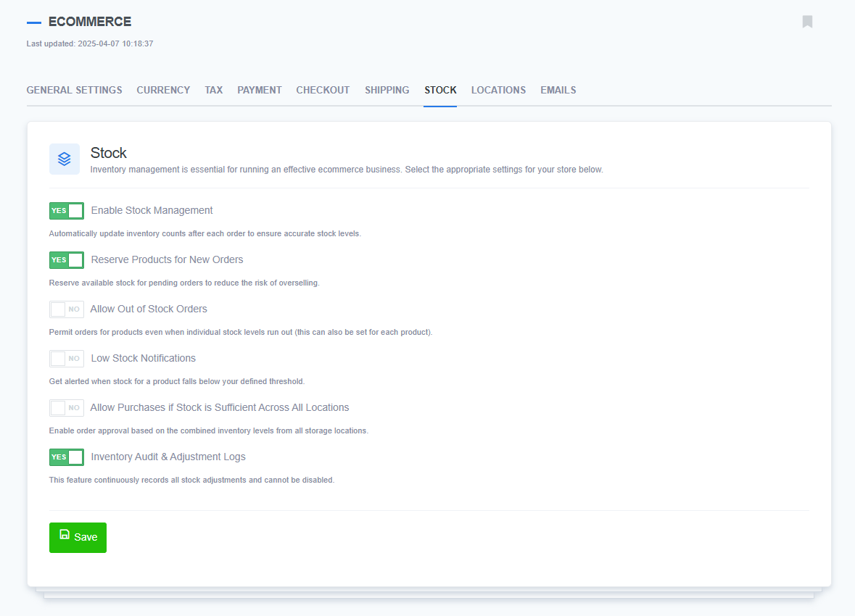Toggle Enable Stock Management switch
855x616 pixels.
click(67, 211)
